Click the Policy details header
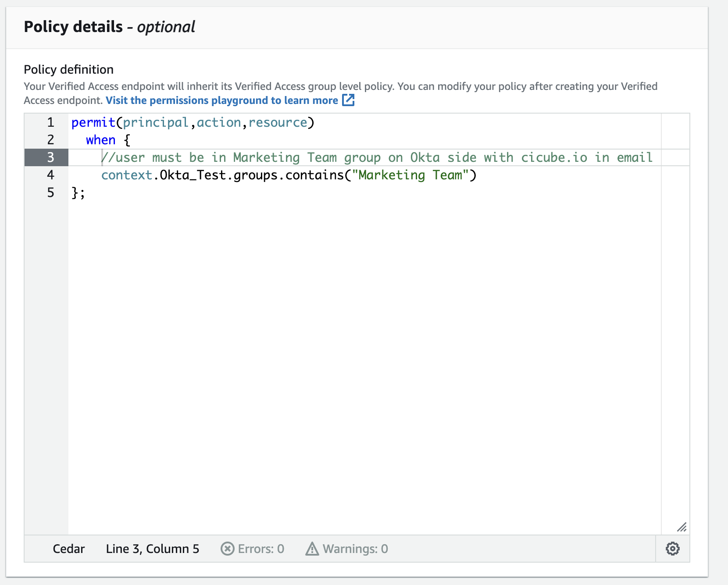The image size is (728, 585). tap(74, 26)
